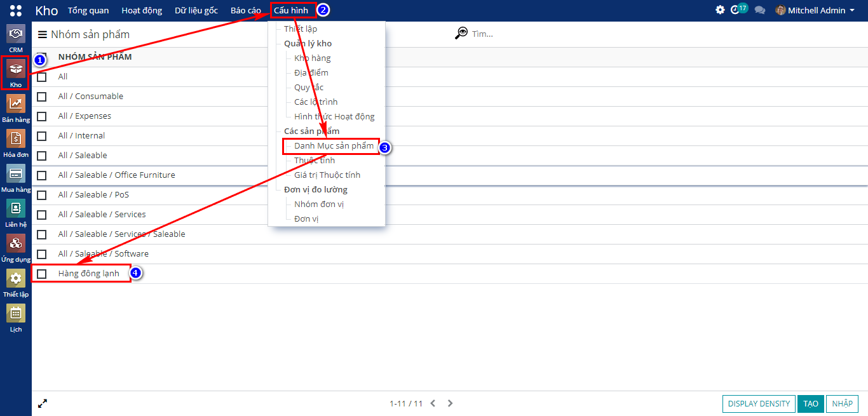Click the hamburger icon beside Nhóm sản phẩm

coord(43,34)
